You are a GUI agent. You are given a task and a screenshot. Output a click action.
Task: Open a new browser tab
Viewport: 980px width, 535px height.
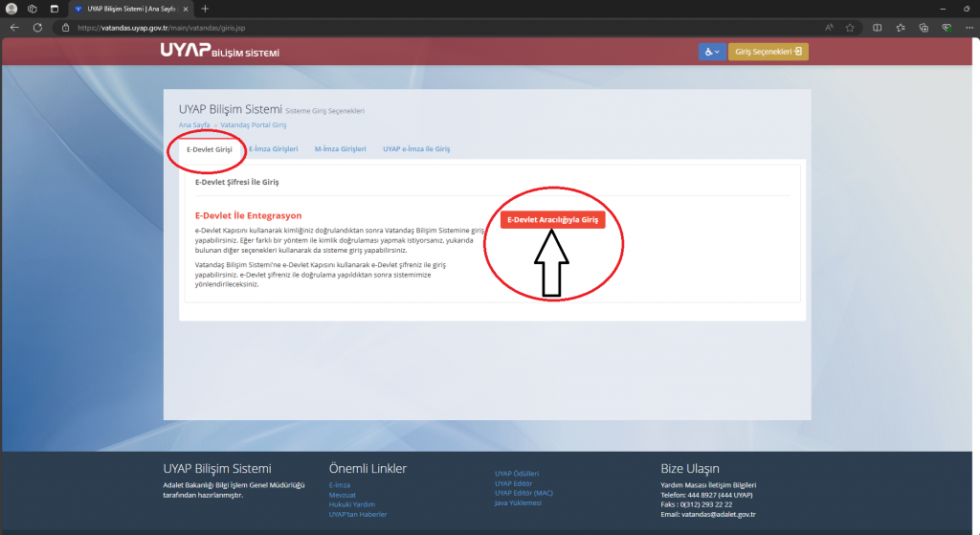point(205,9)
